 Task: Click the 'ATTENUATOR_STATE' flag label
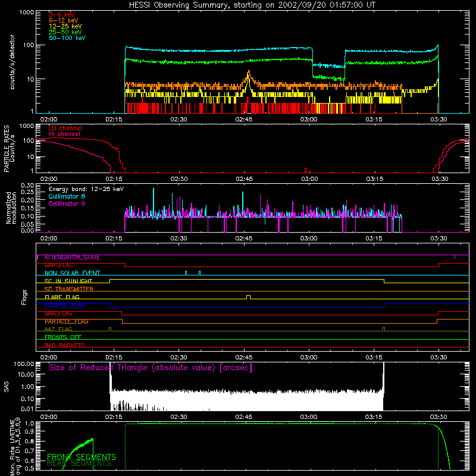[x=72, y=258]
